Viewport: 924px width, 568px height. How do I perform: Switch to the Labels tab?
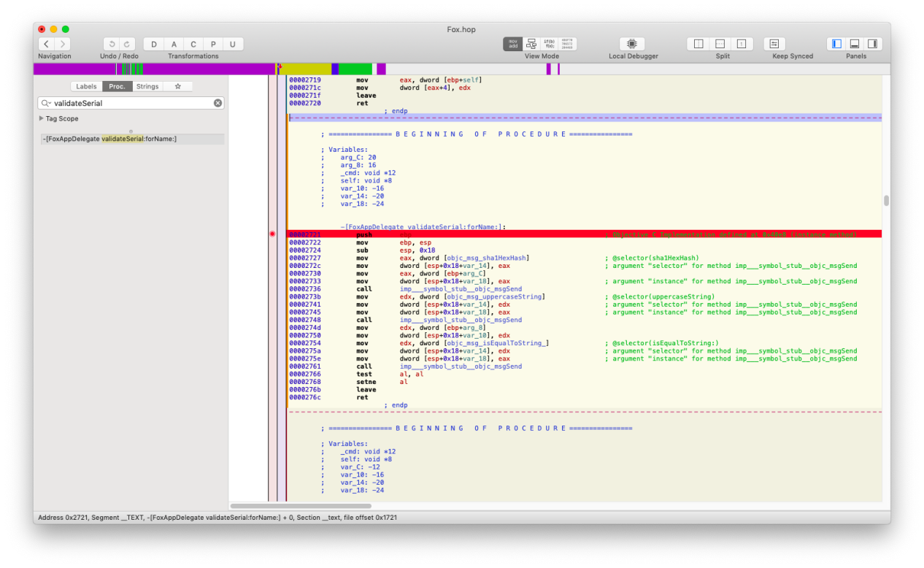(86, 86)
